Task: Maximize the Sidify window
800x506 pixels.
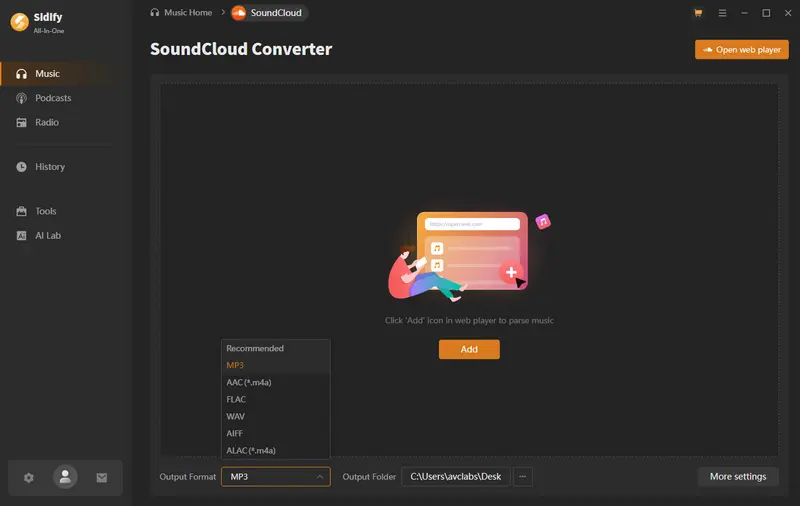Action: pyautogui.click(x=766, y=13)
